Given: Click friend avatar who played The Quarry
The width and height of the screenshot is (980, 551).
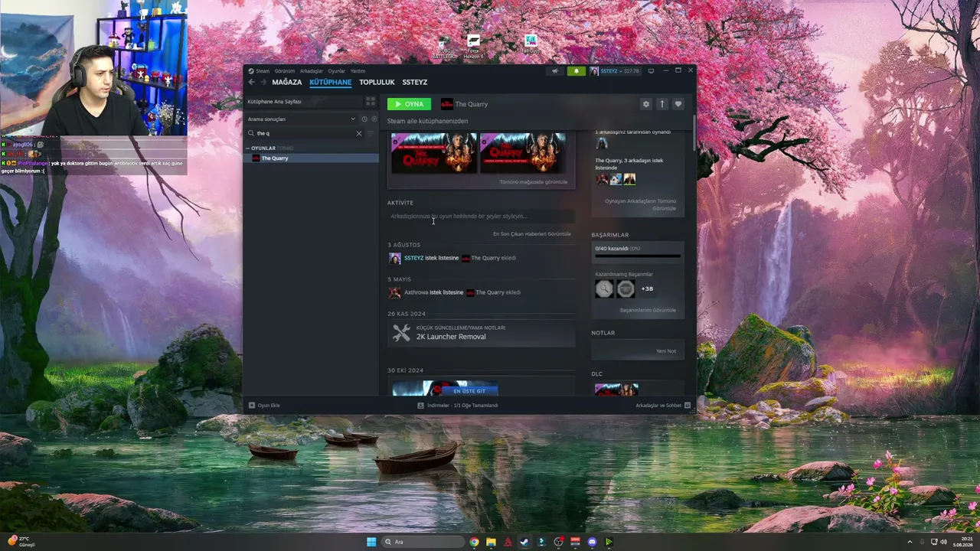Looking at the screenshot, I should click(x=602, y=143).
